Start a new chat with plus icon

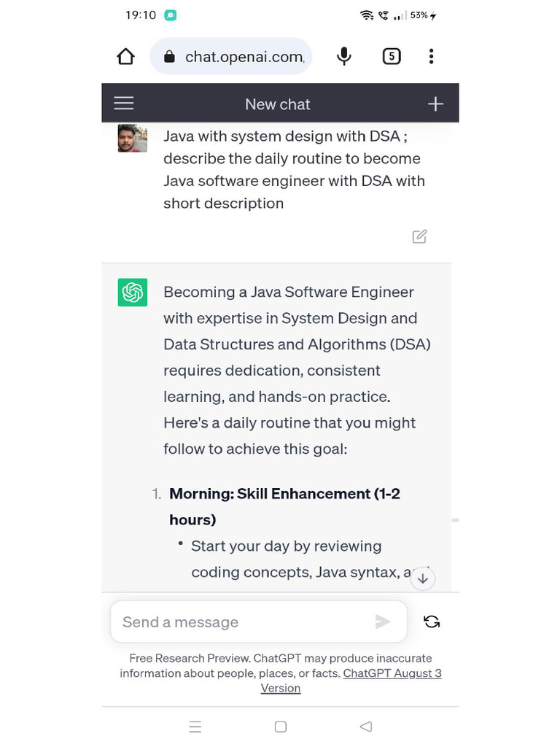(435, 104)
